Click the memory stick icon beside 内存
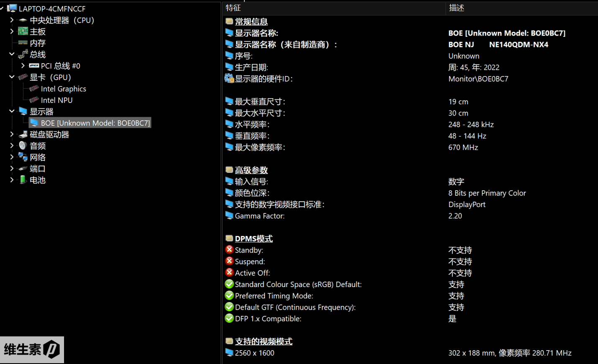 (x=23, y=43)
